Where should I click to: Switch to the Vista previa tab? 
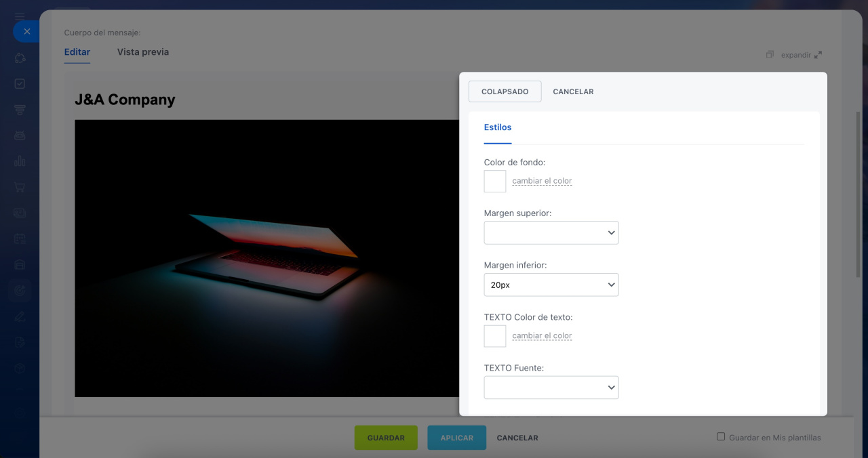[x=143, y=52]
